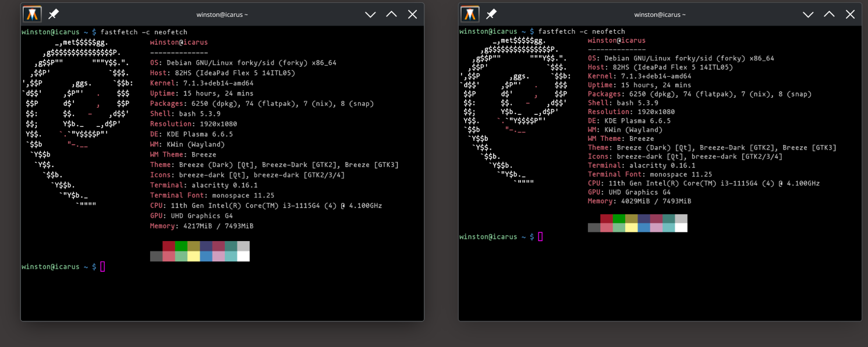Image resolution: width=868 pixels, height=347 pixels.
Task: Minimize the left terminal window
Action: coord(370,15)
